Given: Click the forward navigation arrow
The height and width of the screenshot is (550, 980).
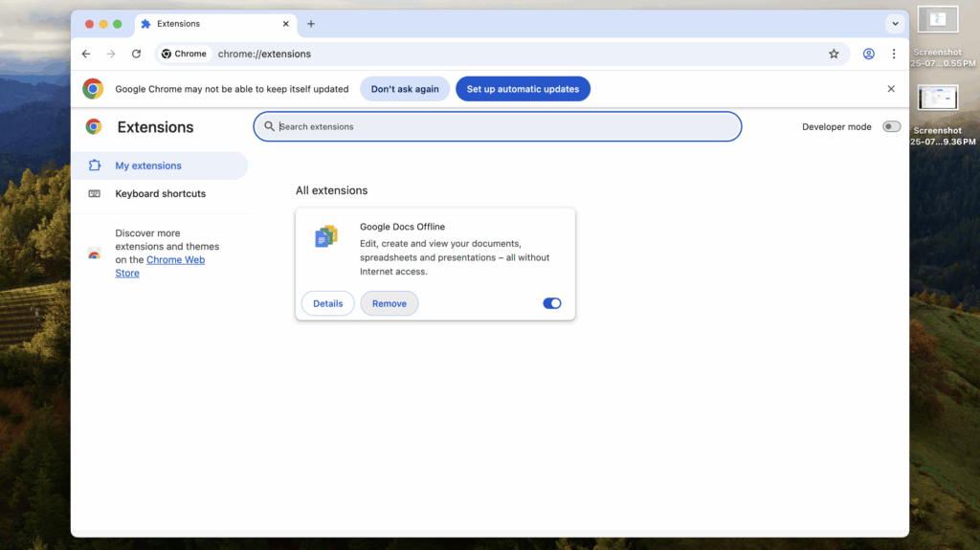Looking at the screenshot, I should pyautogui.click(x=111, y=54).
